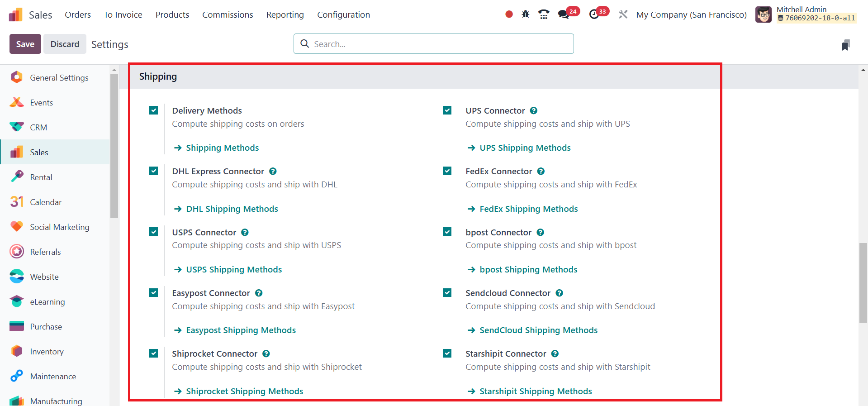The image size is (868, 406).
Task: Click the sidebar scrollbar thumb
Action: coord(114,146)
